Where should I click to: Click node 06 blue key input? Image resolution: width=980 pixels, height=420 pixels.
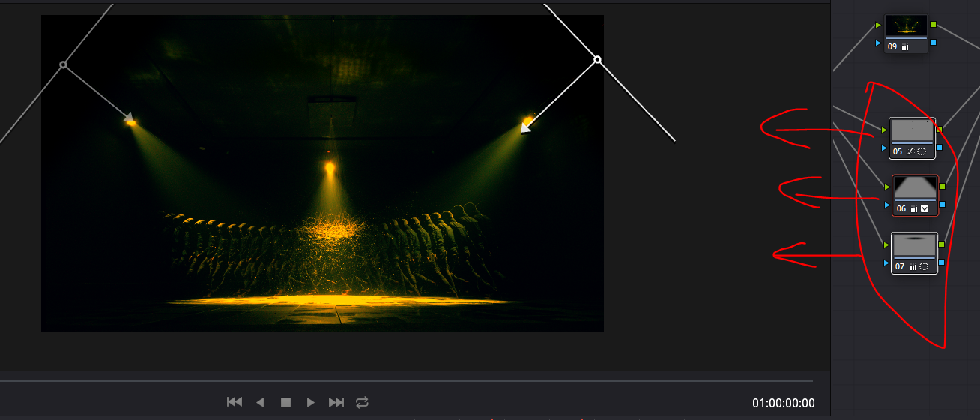(x=887, y=205)
